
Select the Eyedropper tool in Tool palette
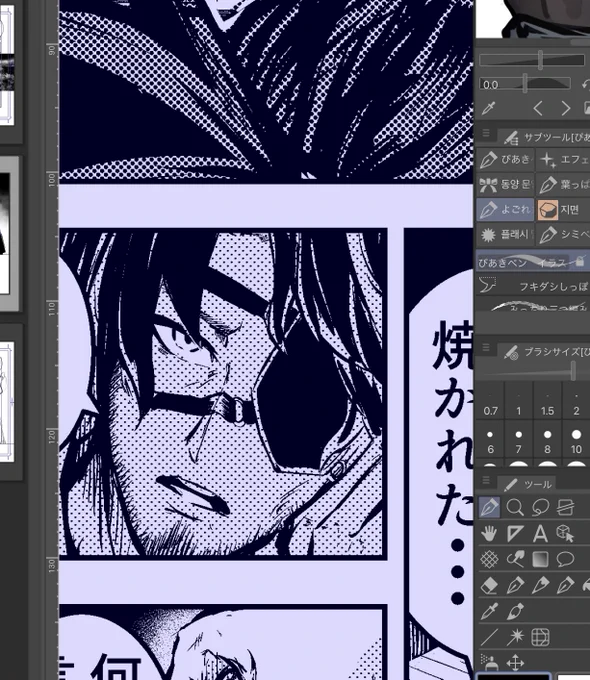(x=489, y=611)
